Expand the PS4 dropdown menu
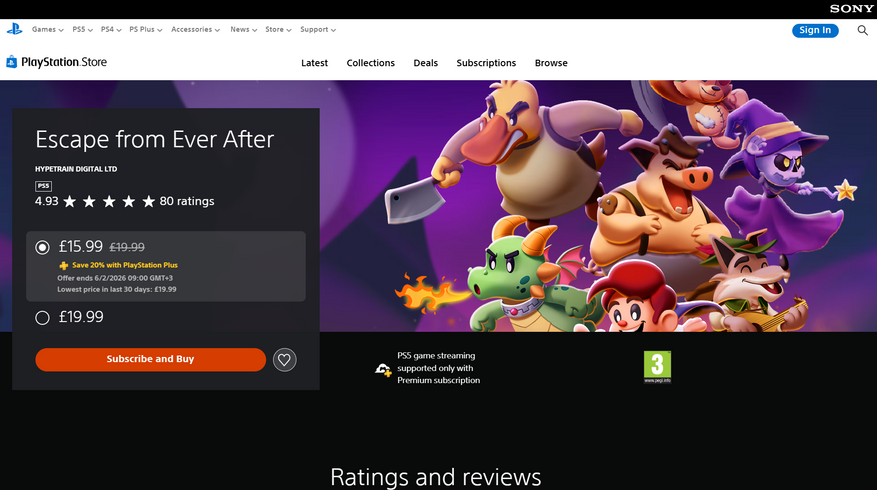The height and width of the screenshot is (490, 877). [111, 30]
